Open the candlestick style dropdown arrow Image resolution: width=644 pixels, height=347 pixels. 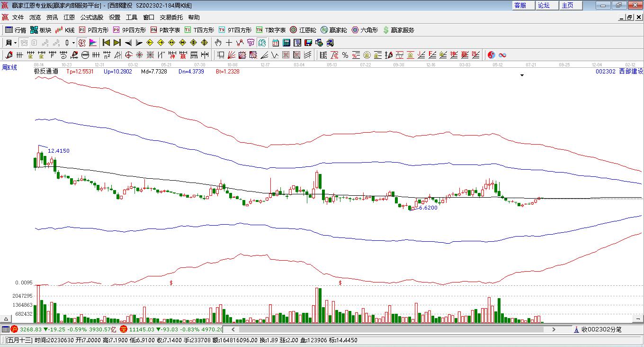pyautogui.click(x=73, y=43)
